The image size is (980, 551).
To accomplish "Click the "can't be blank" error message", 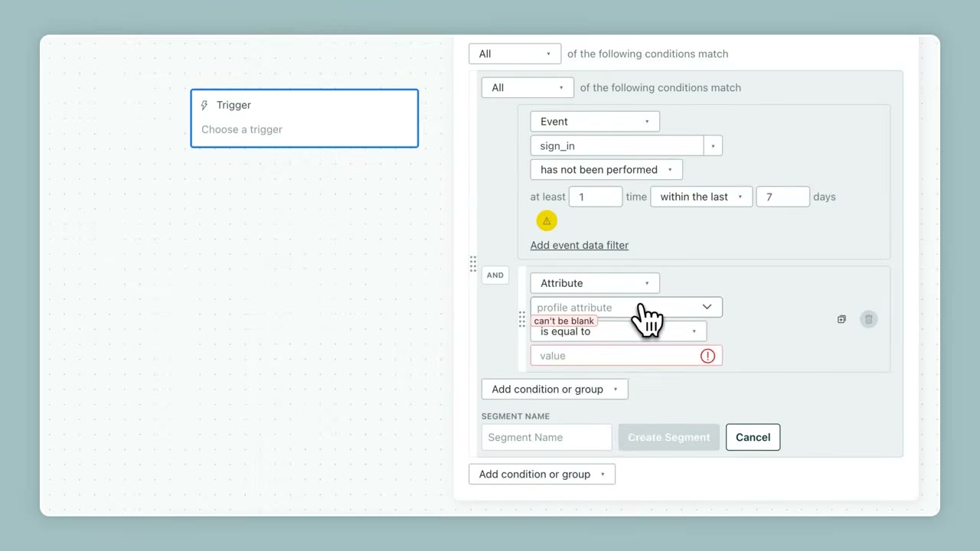I will pyautogui.click(x=564, y=321).
